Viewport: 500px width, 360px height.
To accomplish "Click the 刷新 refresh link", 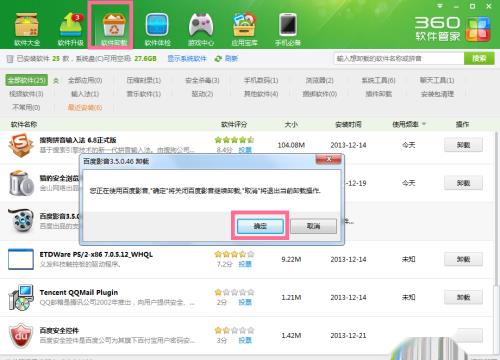I will pos(231,59).
